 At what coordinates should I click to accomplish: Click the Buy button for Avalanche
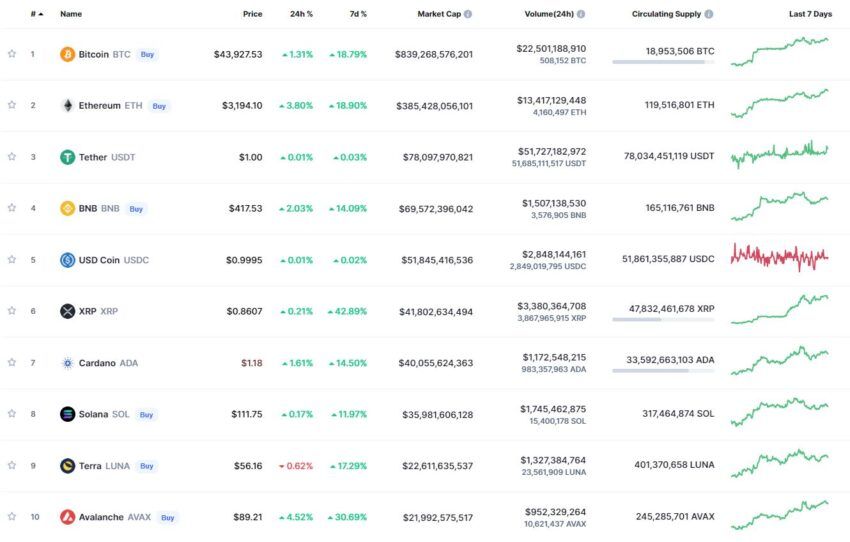[168, 518]
